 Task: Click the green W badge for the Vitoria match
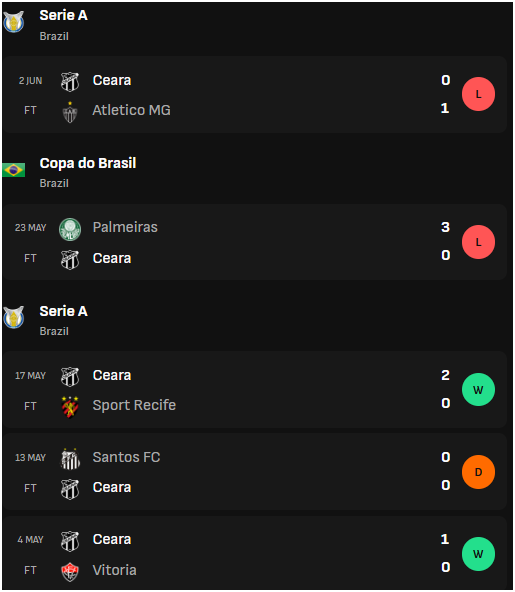click(478, 554)
